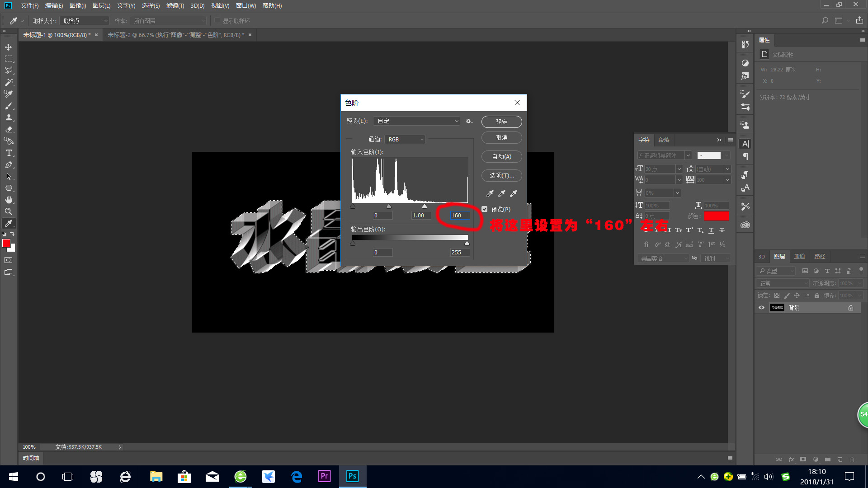Select the Clone Stamp tool
This screenshot has height=488, width=868.
(9, 117)
